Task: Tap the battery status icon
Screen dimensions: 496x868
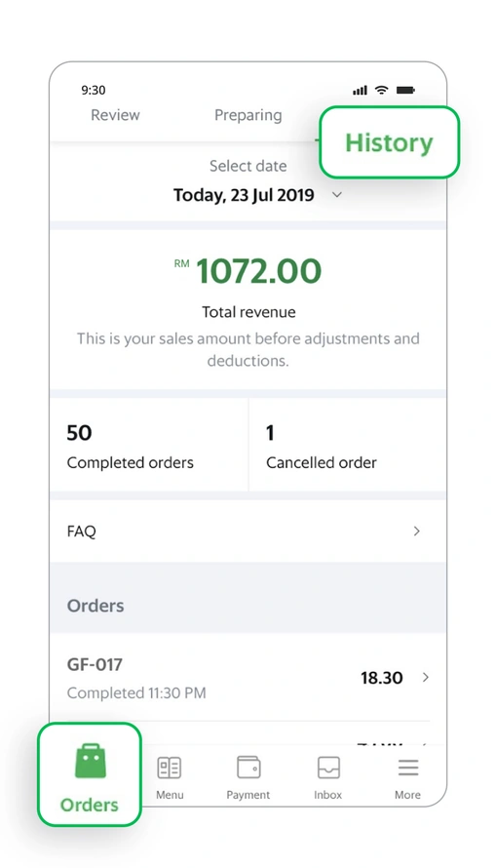Action: [x=405, y=90]
